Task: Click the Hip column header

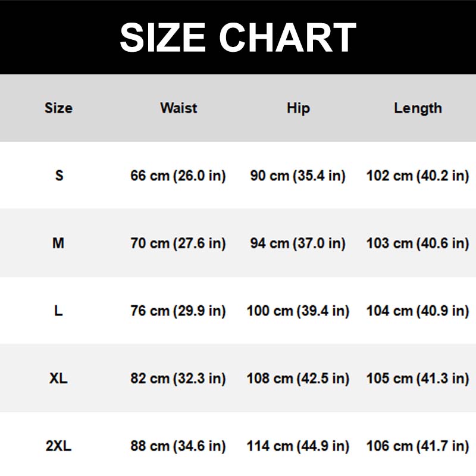Action: pyautogui.click(x=298, y=108)
